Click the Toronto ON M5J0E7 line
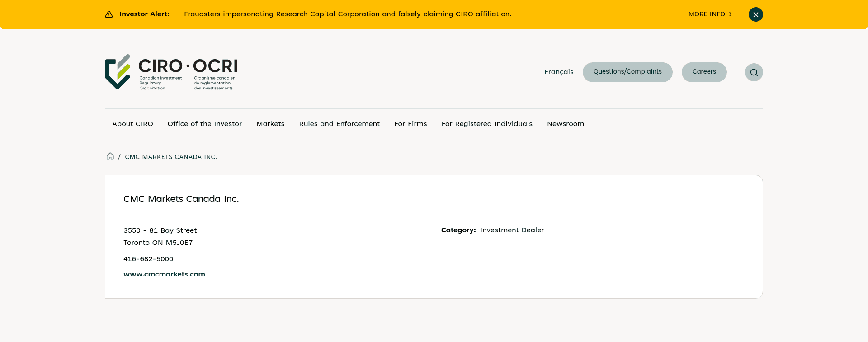This screenshot has height=342, width=868. 158,243
